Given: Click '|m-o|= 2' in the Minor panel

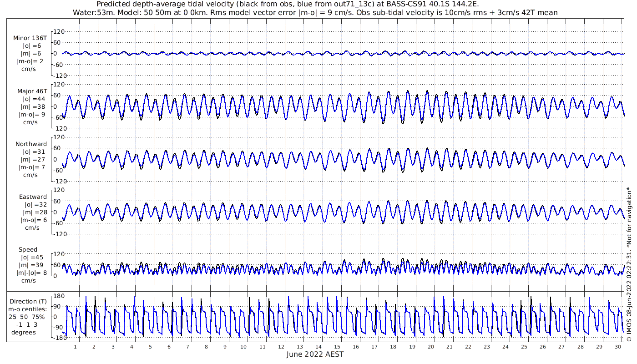Looking at the screenshot, I should pos(31,62).
